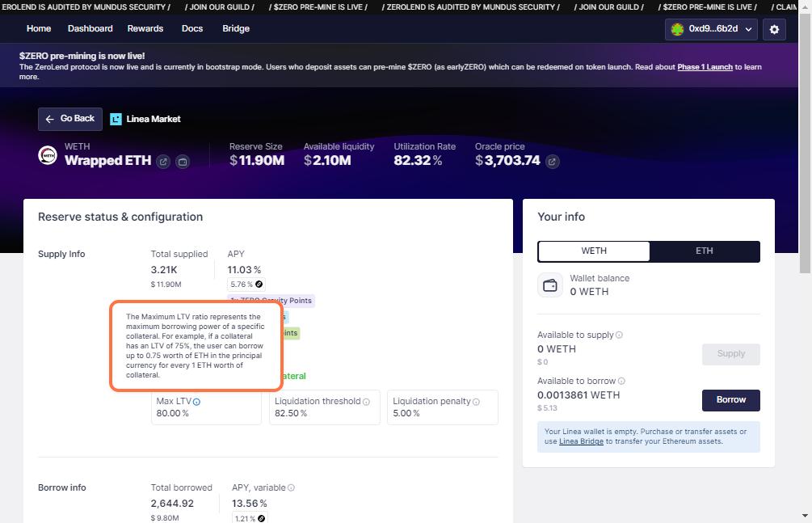Image resolution: width=812 pixels, height=523 pixels.
Task: Expand the wallet address 0xd9...6b2d dropdown
Action: click(x=712, y=29)
